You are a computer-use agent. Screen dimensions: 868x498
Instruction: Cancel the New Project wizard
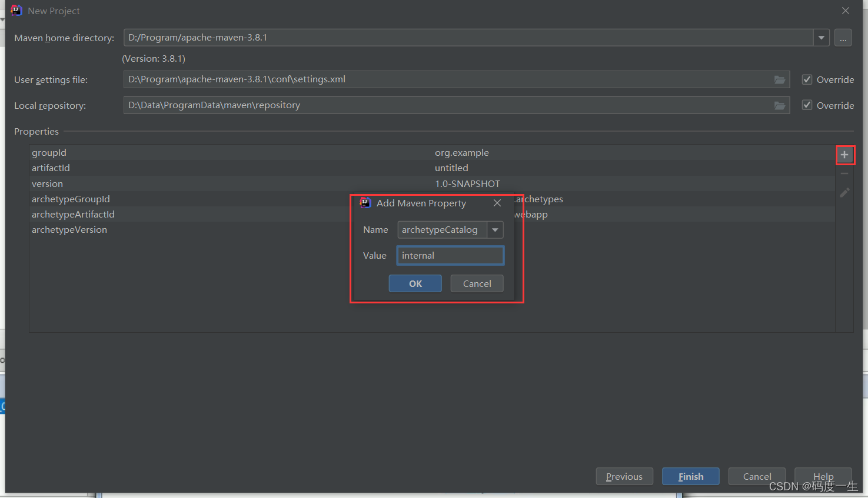757,476
